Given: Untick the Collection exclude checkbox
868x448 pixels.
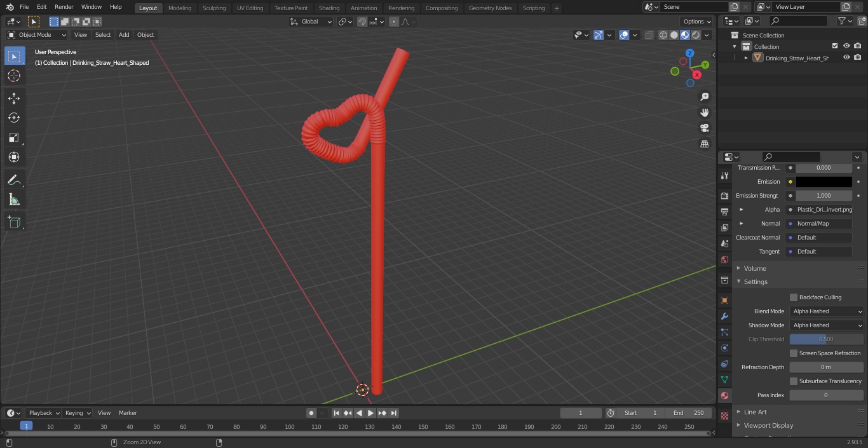Looking at the screenshot, I should pos(835,46).
